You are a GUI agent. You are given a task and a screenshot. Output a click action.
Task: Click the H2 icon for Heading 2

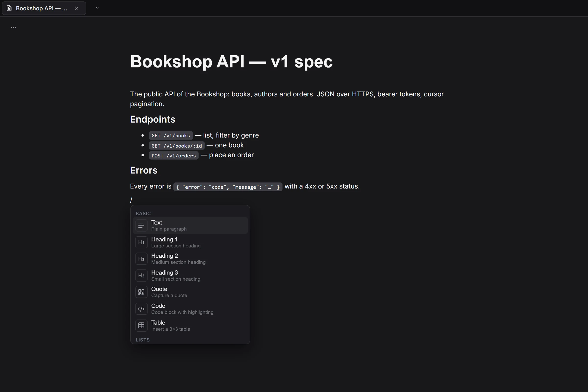[x=141, y=259]
